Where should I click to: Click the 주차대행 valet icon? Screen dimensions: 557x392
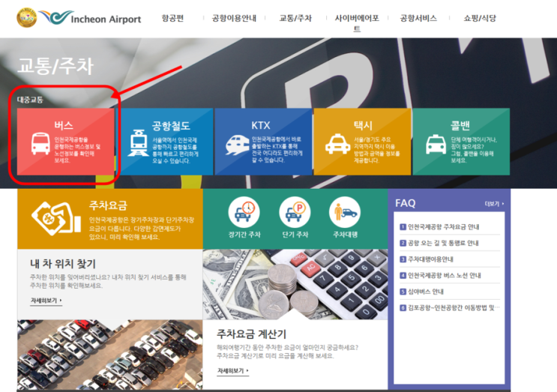click(x=345, y=212)
